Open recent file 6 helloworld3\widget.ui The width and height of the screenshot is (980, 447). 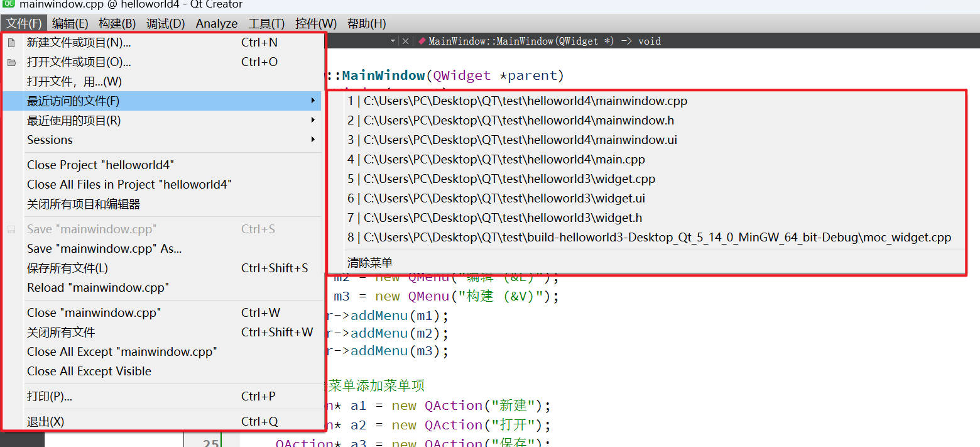click(x=646, y=198)
